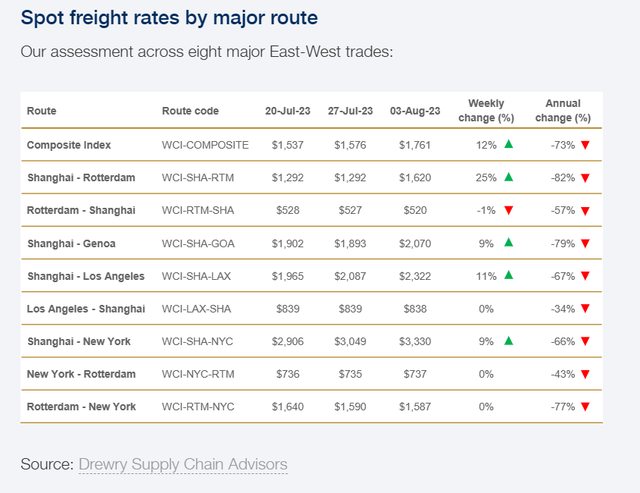Click the 03-Aug-23 column header
Image resolution: width=640 pixels, height=493 pixels.
tap(412, 111)
